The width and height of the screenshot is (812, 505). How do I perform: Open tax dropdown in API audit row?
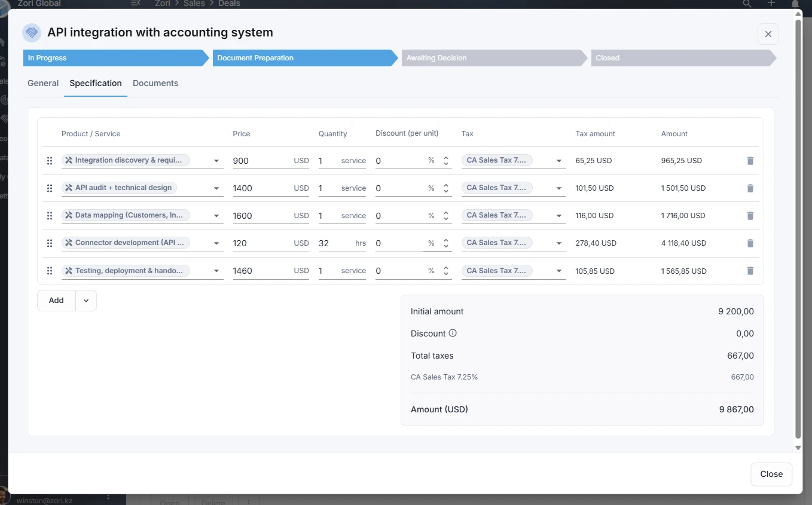point(559,188)
